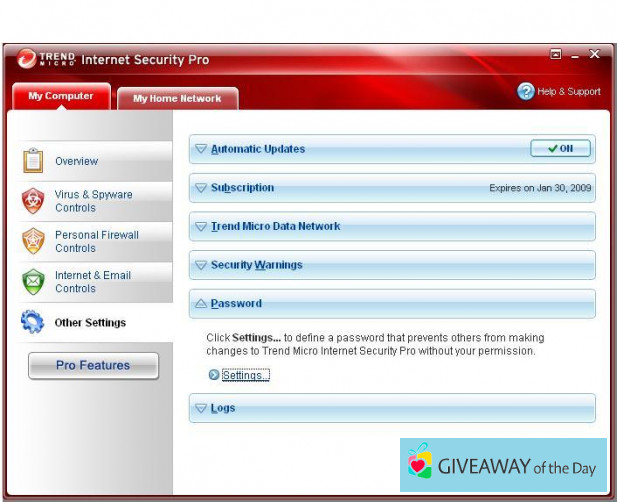Expand the Subscription section

click(x=241, y=188)
